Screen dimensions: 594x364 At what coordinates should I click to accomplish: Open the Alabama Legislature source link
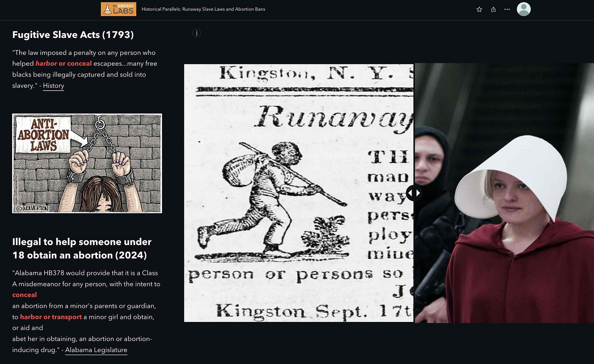96,350
